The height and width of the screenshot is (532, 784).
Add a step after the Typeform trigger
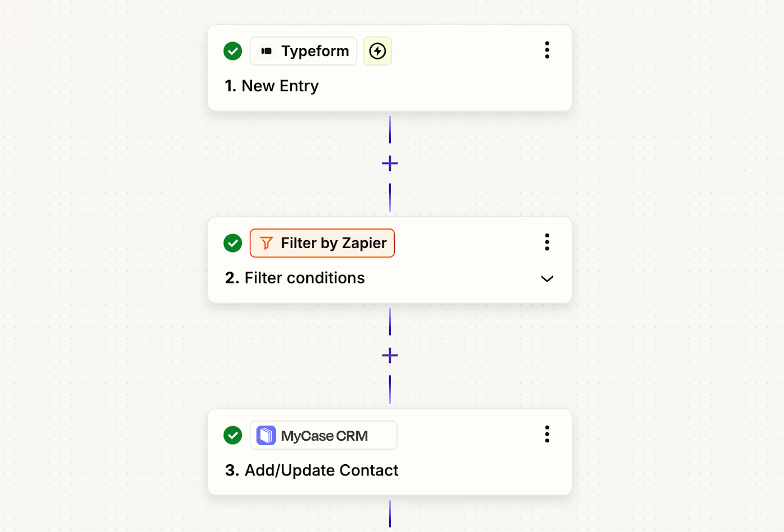tap(390, 164)
